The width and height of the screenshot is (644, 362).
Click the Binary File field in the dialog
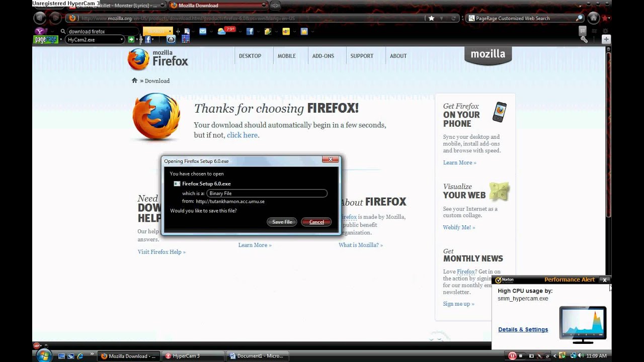point(267,193)
